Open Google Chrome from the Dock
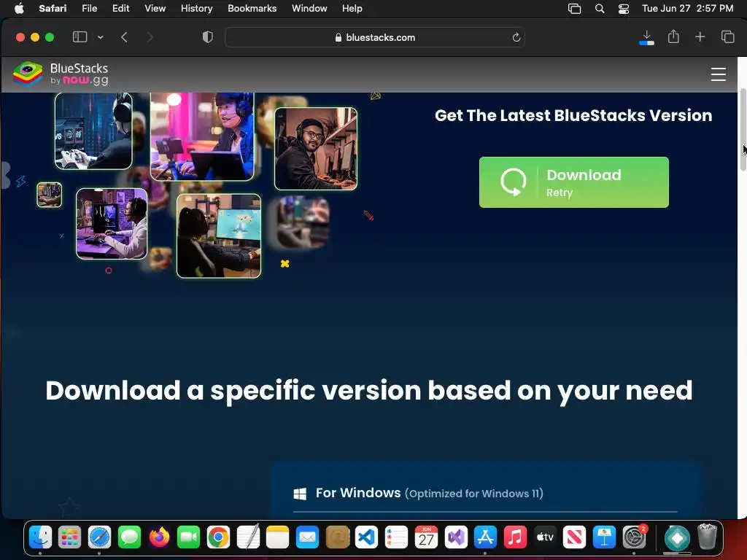747x560 pixels. coord(218,537)
